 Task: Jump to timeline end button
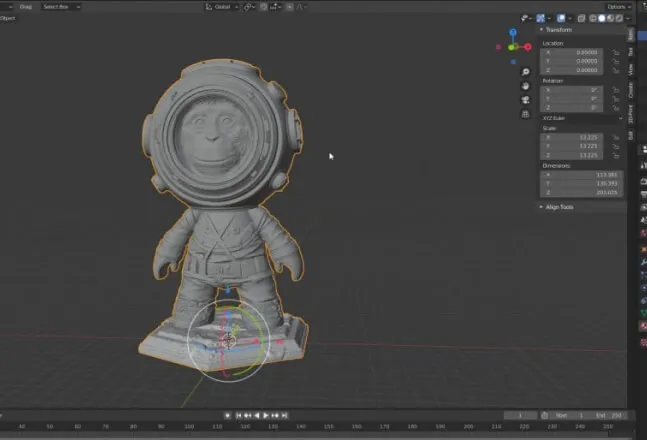tap(284, 416)
